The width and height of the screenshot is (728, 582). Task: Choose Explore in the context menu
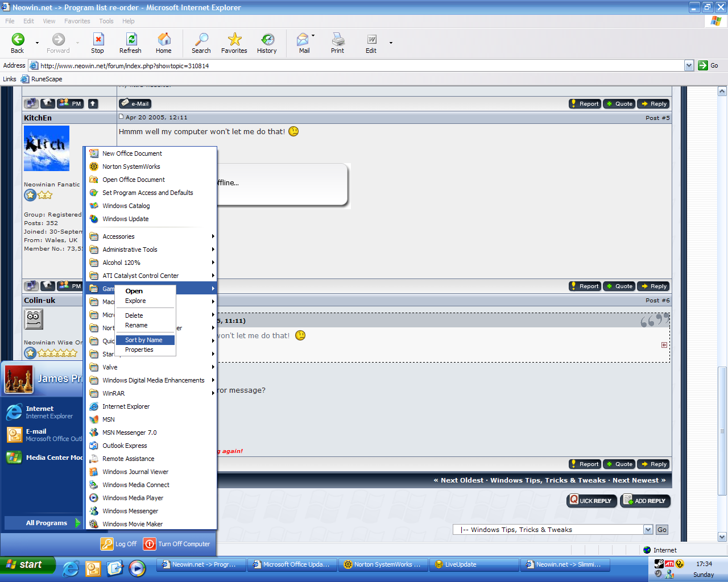tap(146, 301)
